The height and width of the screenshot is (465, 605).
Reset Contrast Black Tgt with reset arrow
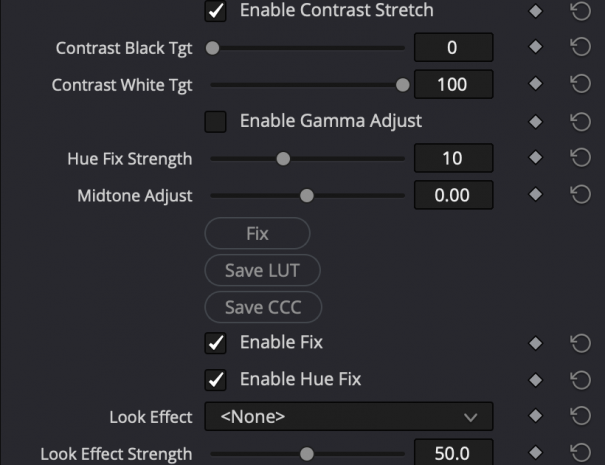(579, 48)
